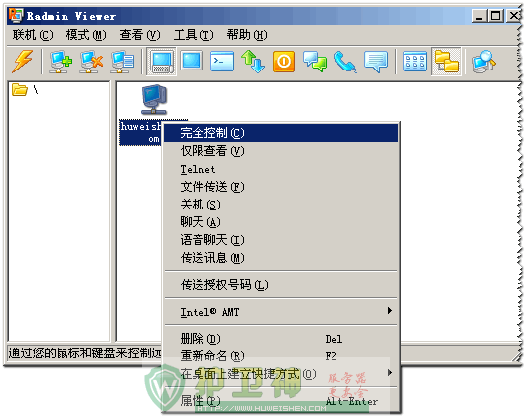The width and height of the screenshot is (532, 417).
Task: Open the 查看(V) menu
Action: click(140, 35)
